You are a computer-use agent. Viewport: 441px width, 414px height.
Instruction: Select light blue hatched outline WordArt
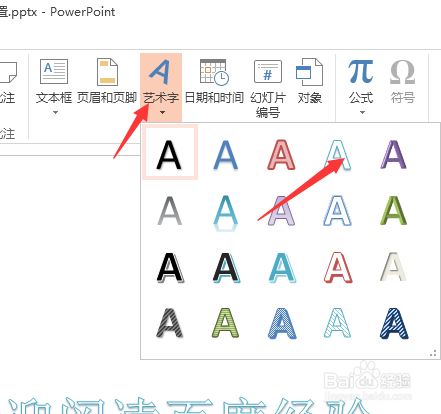pos(337,323)
